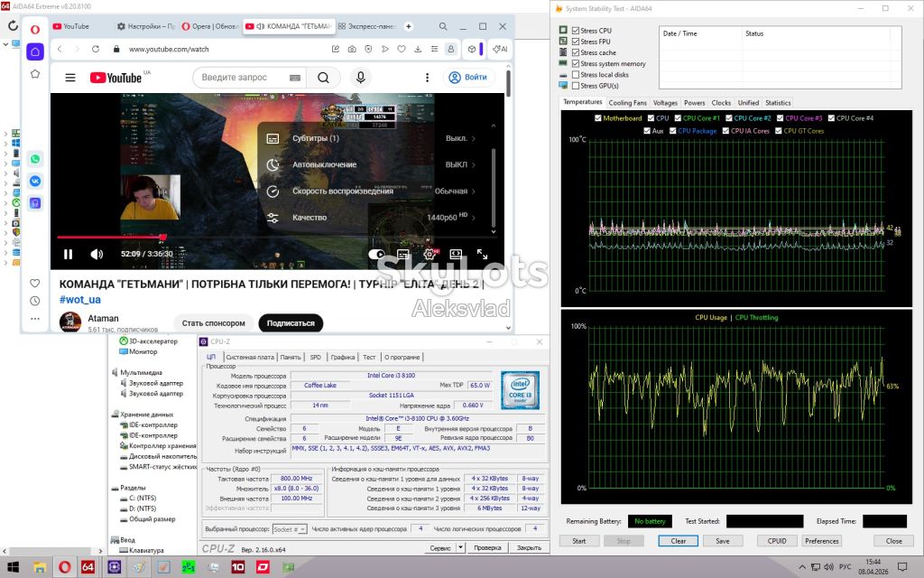The height and width of the screenshot is (578, 924).
Task: Open the Субтитры (1) submenu
Action: 371,138
